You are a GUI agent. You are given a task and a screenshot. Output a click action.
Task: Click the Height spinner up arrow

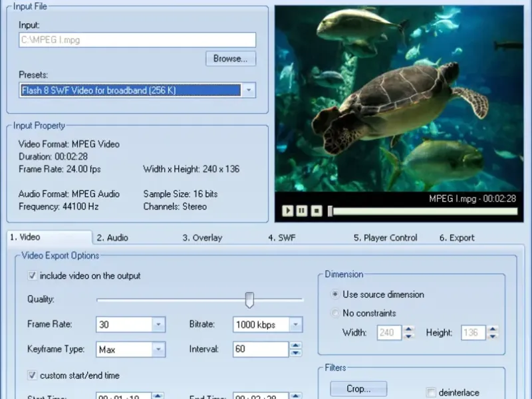click(x=493, y=329)
